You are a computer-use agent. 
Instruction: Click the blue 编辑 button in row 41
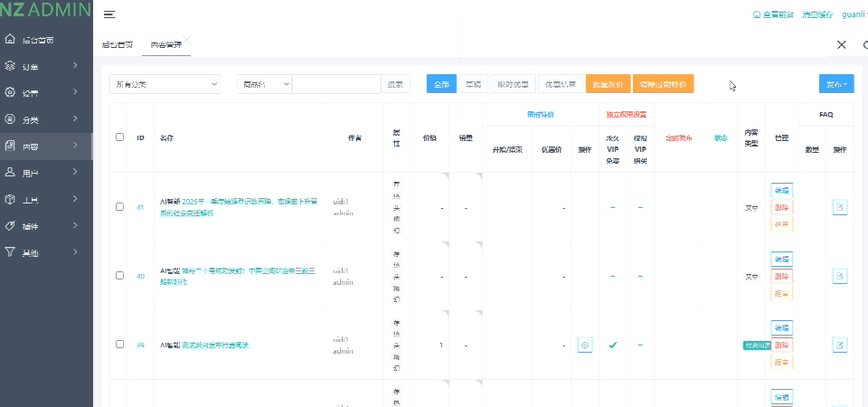[x=781, y=191]
